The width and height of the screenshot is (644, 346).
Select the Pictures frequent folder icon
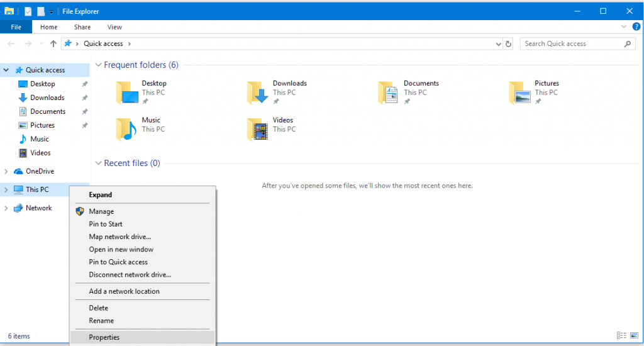point(520,92)
